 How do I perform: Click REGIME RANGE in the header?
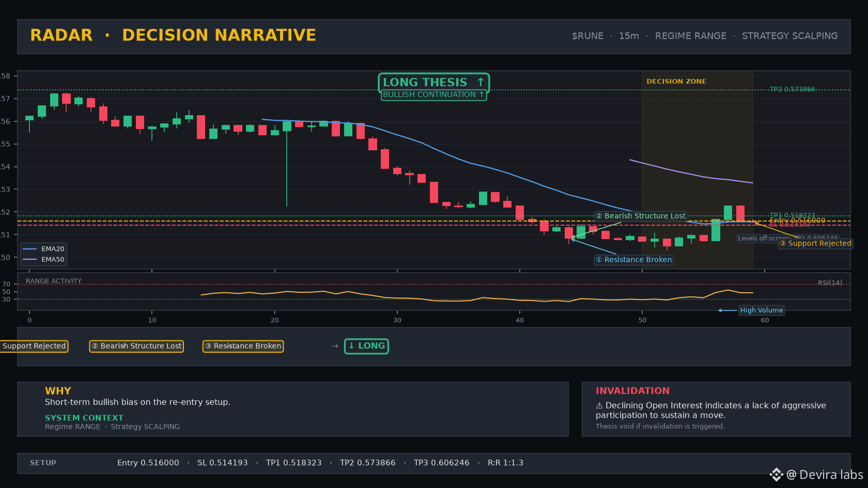[x=691, y=36]
